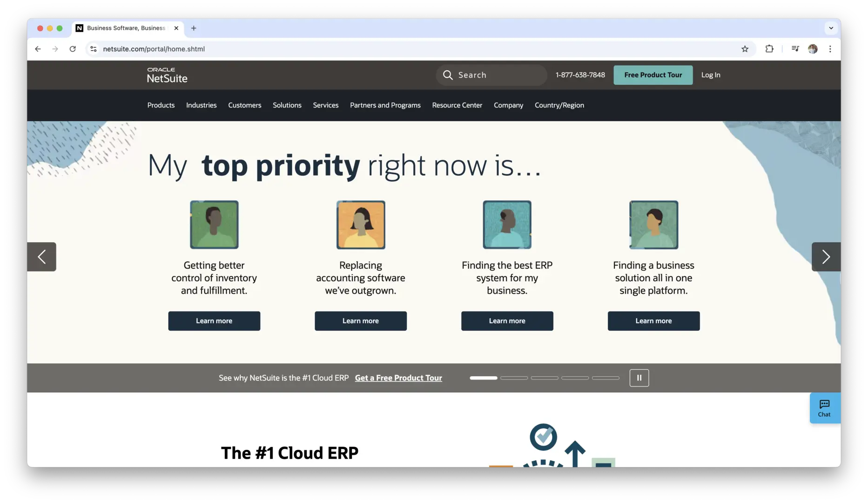Screen dimensions: 868x503
Task: Open the Chrome profile avatar
Action: pyautogui.click(x=813, y=49)
